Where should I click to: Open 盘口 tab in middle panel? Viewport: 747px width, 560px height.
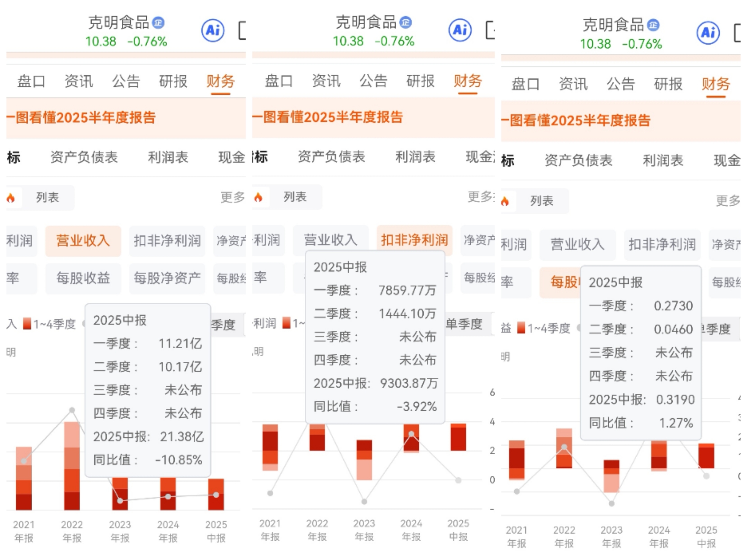click(279, 81)
